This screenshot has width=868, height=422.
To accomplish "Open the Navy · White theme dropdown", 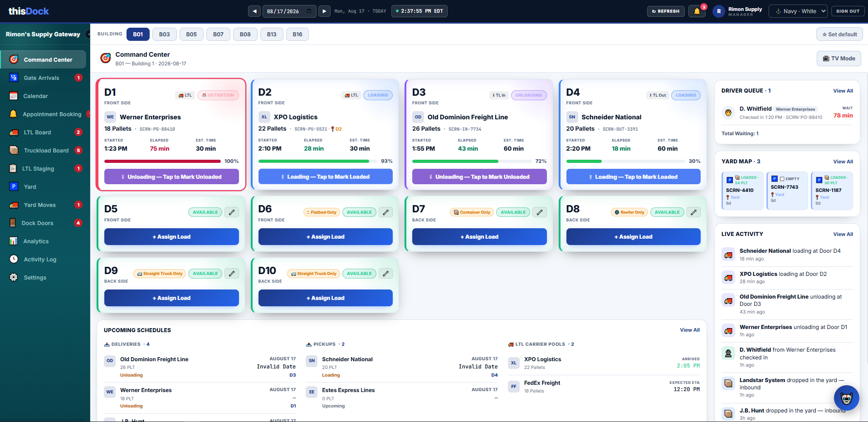I will 798,11.
